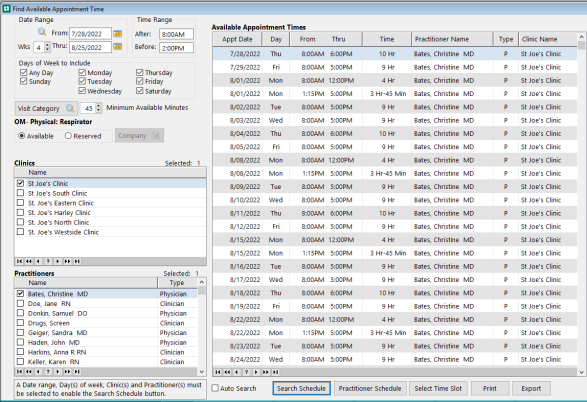Click the After time field showing 8:00AM
This screenshot has height=402, width=587.
(176, 34)
